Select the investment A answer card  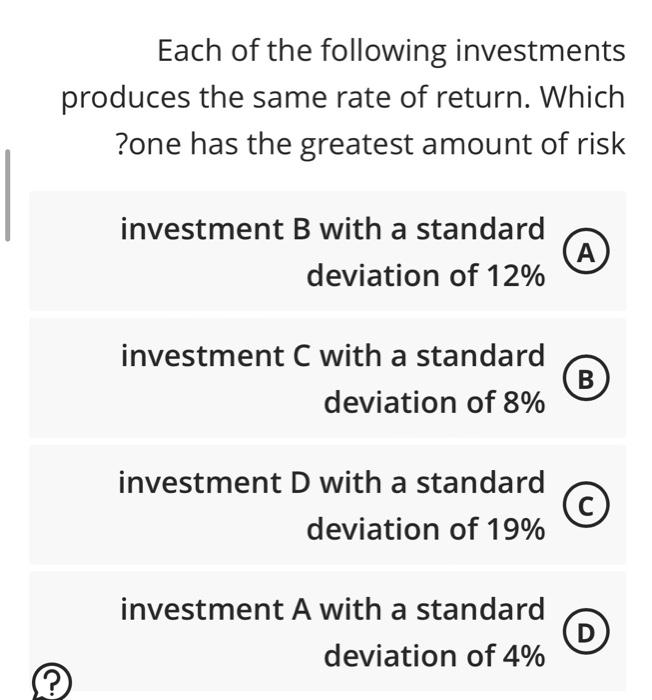pyautogui.click(x=328, y=632)
